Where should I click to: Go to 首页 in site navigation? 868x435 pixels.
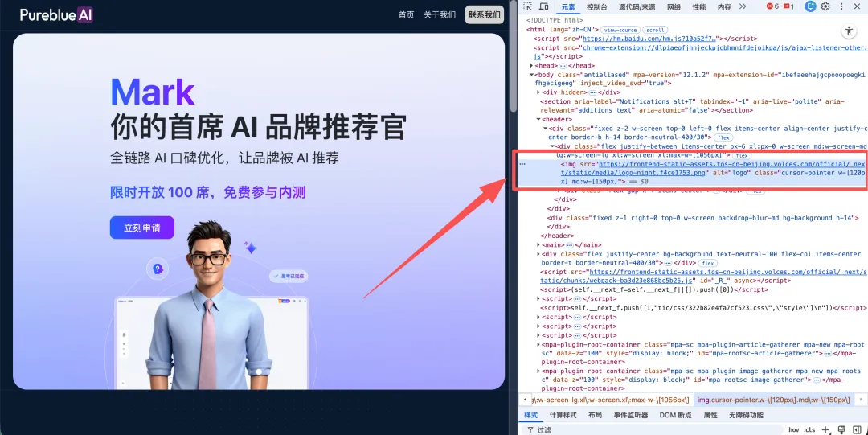click(x=407, y=15)
